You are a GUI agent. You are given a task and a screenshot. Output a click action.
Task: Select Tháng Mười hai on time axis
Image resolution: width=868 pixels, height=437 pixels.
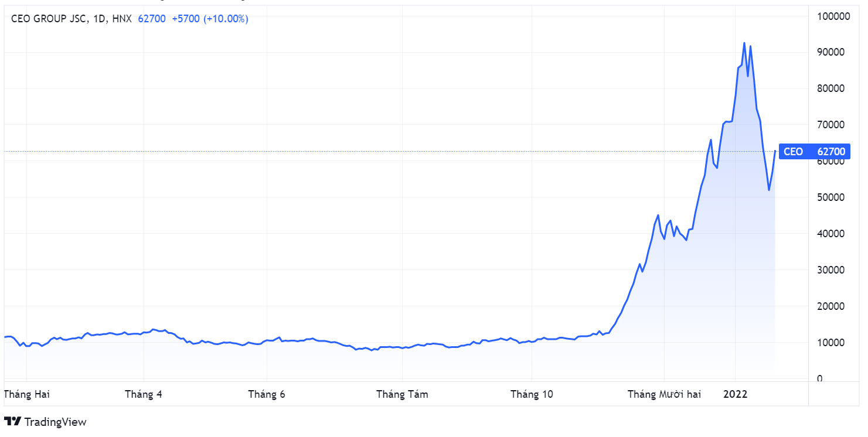click(664, 394)
